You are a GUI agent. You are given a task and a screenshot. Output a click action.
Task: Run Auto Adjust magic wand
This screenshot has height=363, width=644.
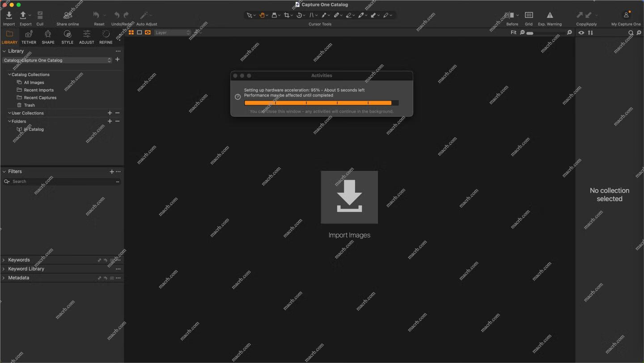pyautogui.click(x=144, y=16)
